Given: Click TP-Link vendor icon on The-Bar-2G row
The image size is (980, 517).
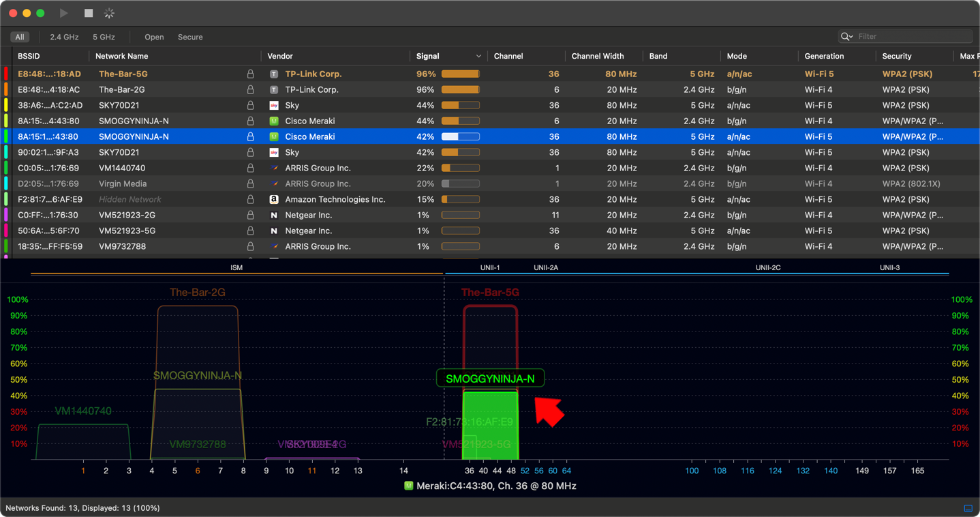Looking at the screenshot, I should (274, 89).
